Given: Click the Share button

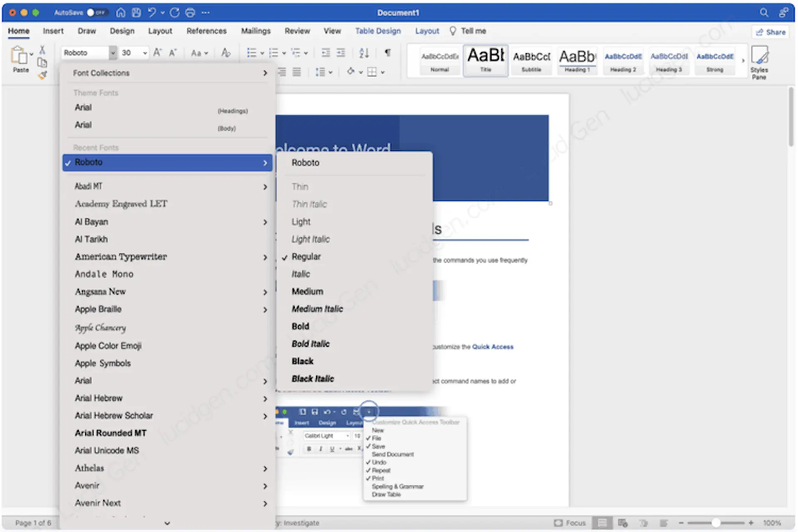Looking at the screenshot, I should (x=771, y=32).
